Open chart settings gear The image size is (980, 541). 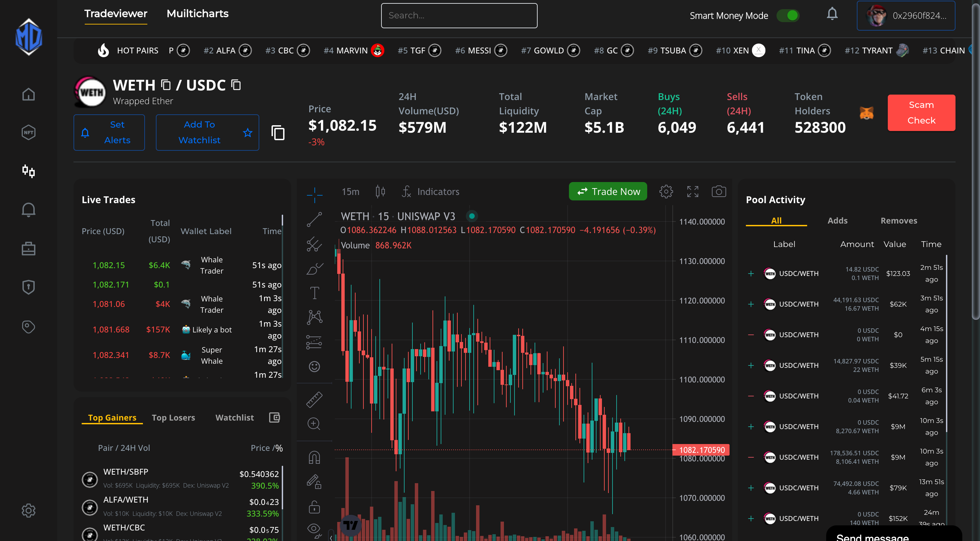pyautogui.click(x=666, y=191)
